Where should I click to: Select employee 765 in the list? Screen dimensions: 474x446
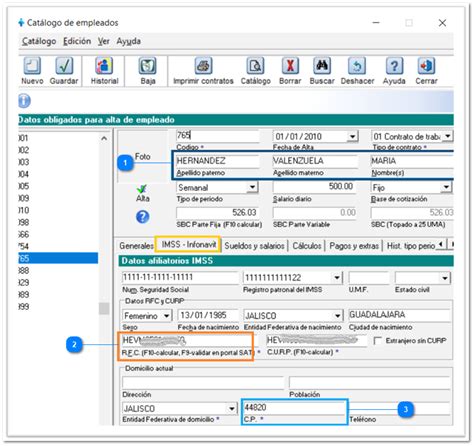pyautogui.click(x=58, y=258)
